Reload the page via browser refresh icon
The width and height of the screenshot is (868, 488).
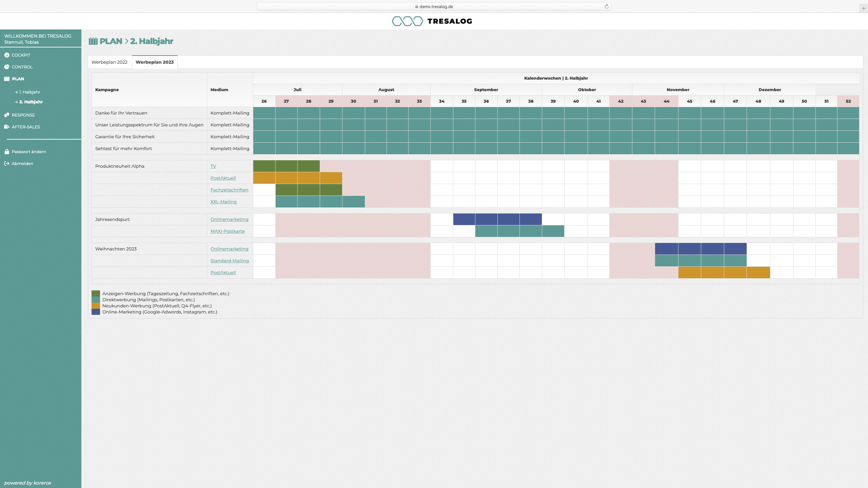tap(607, 6)
